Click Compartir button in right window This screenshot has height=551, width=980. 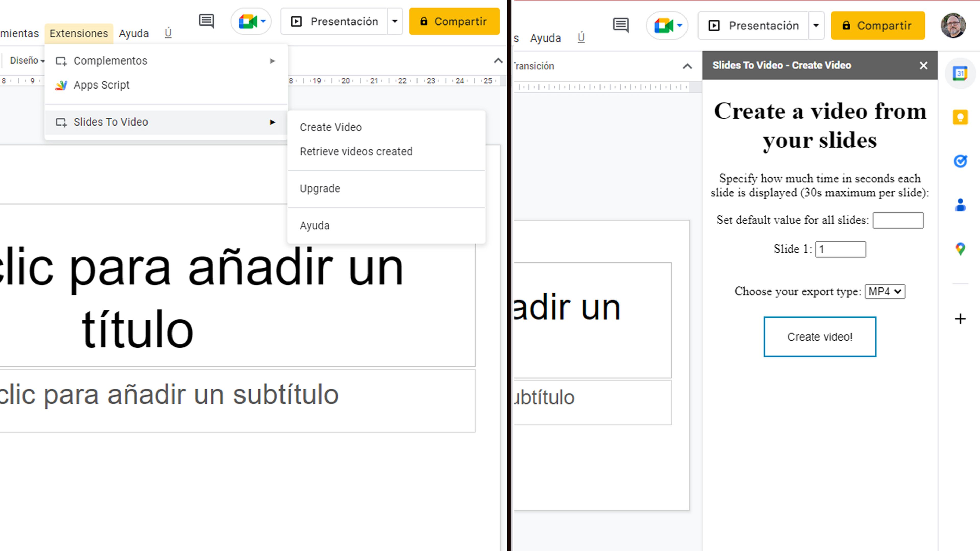pyautogui.click(x=878, y=26)
